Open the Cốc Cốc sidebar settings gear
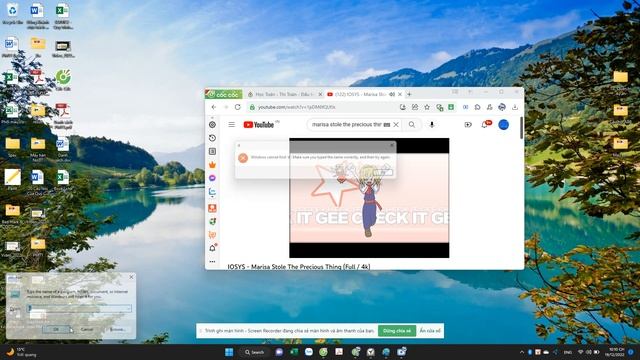The height and width of the screenshot is (360, 640). [212, 124]
